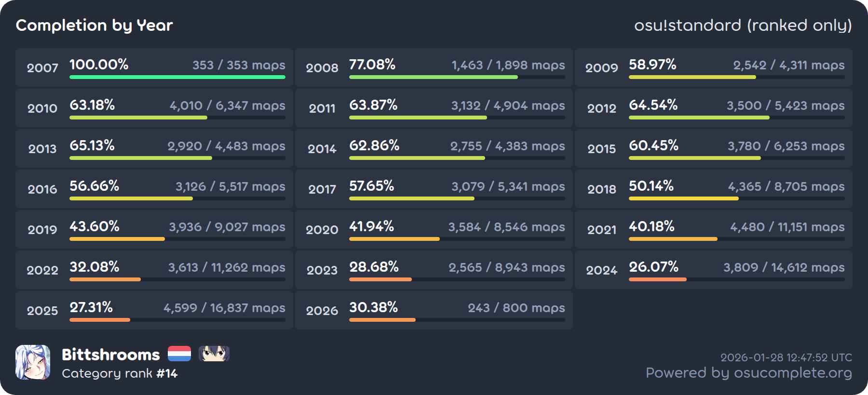The height and width of the screenshot is (395, 868).
Task: Open the osucomplete.org link
Action: pyautogui.click(x=748, y=373)
